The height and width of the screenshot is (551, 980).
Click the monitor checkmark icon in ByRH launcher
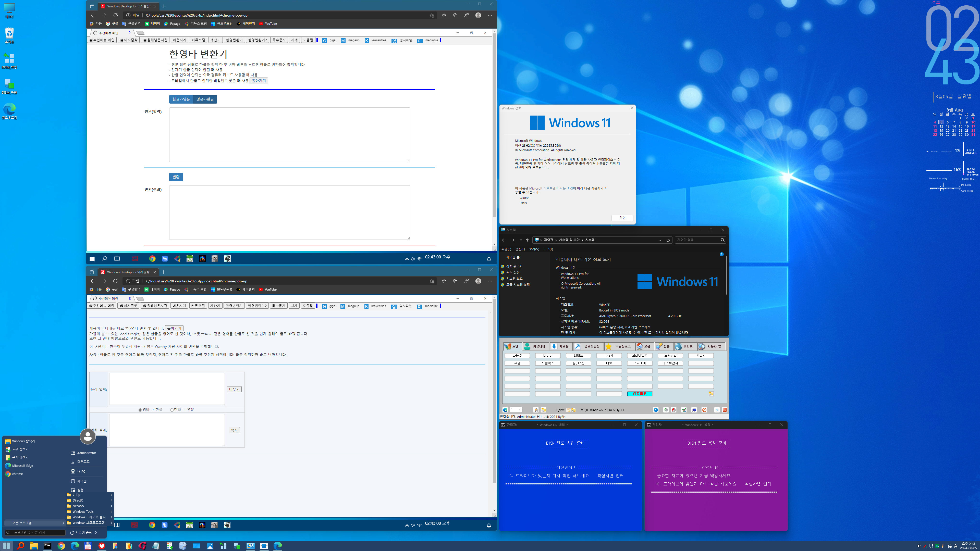[694, 410]
